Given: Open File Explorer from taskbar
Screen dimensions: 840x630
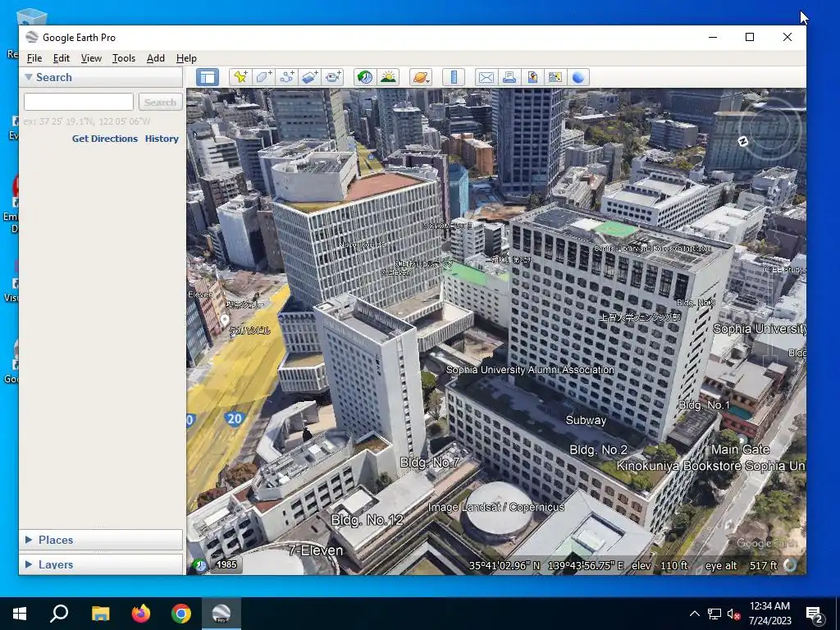Looking at the screenshot, I should coord(100,614).
